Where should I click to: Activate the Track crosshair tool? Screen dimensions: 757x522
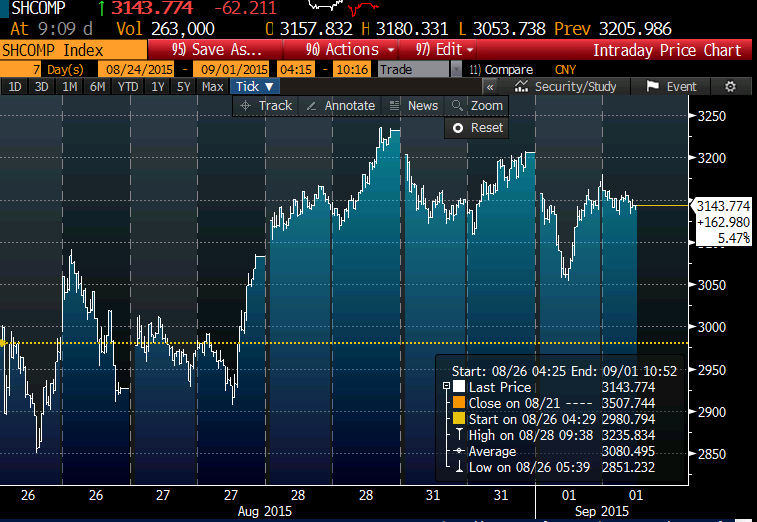tap(265, 105)
